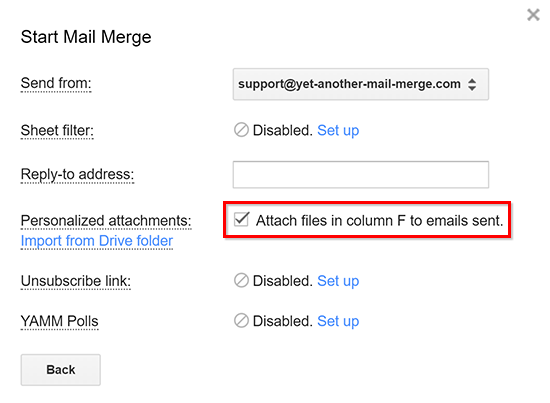
Task: Click the disabled icon next to Sheet filter
Action: [241, 130]
